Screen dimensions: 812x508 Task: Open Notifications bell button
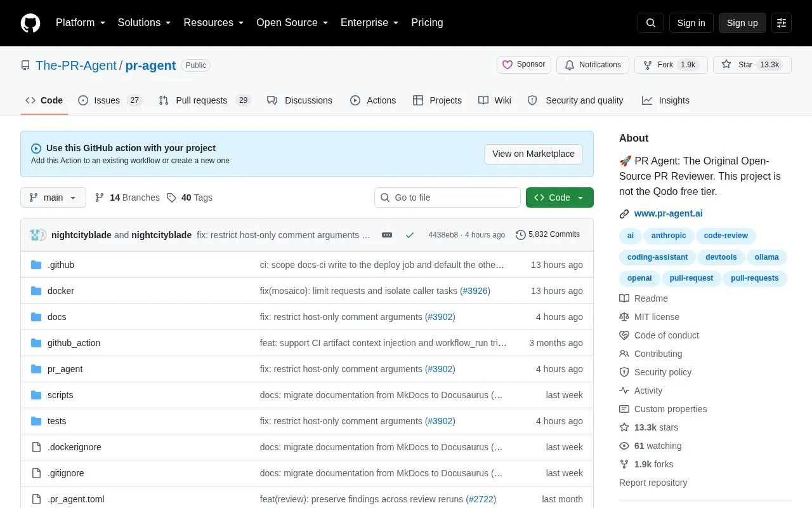point(593,65)
